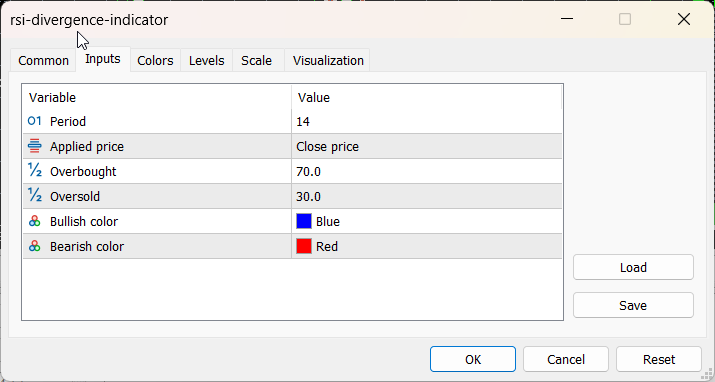Edit the Period value 14
This screenshot has height=382, width=715.
[426, 121]
